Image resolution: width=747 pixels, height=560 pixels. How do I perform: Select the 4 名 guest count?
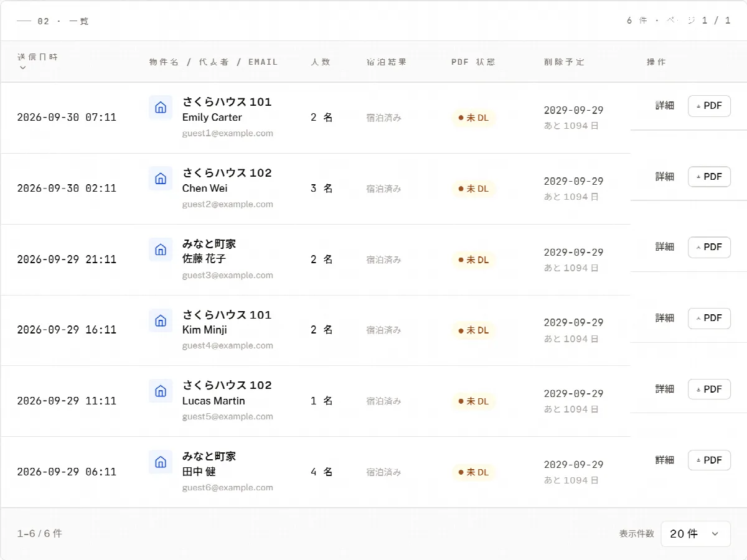tap(322, 472)
